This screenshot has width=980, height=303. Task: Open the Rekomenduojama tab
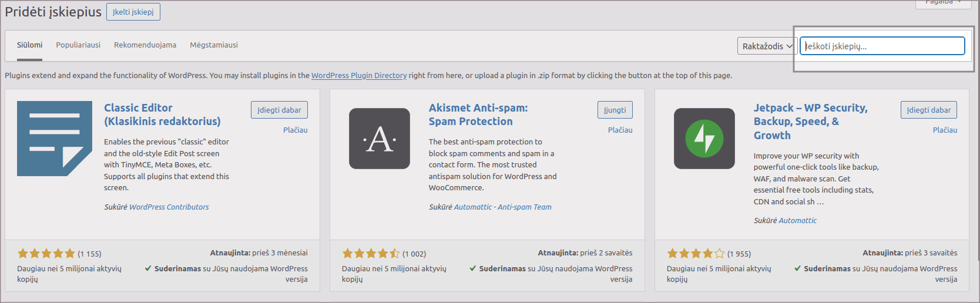(x=145, y=45)
